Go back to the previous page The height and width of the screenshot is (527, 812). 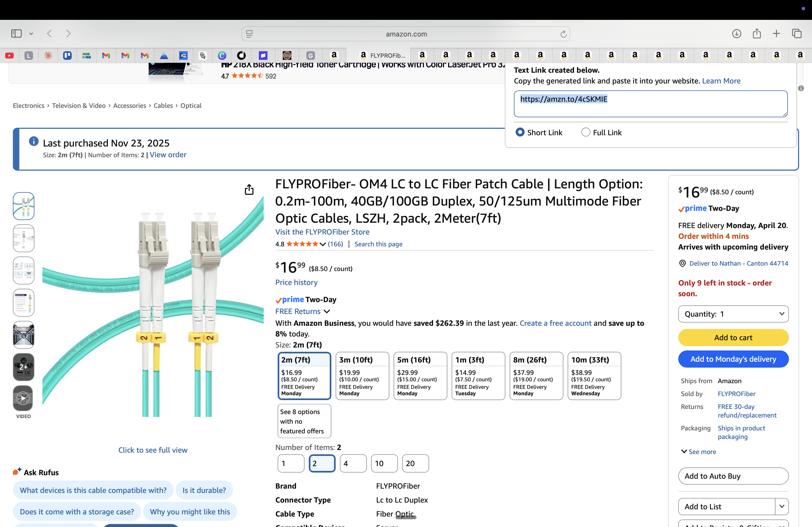point(49,33)
